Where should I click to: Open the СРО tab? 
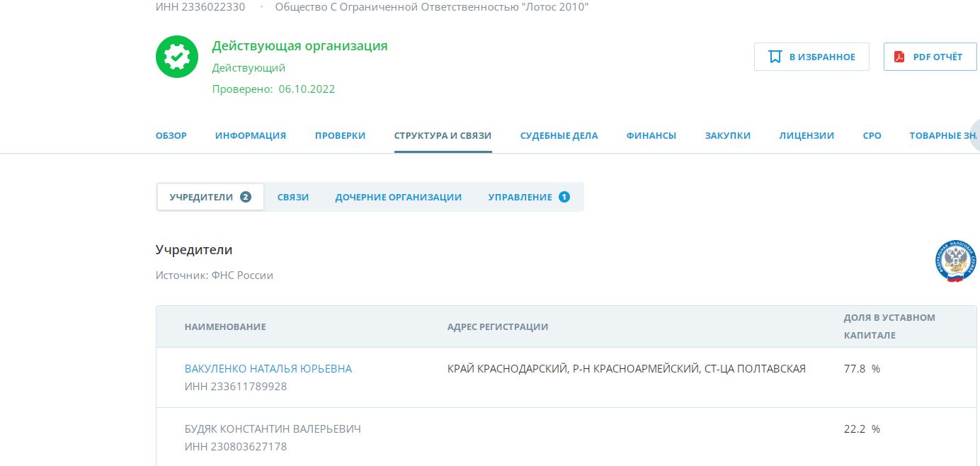click(x=872, y=135)
